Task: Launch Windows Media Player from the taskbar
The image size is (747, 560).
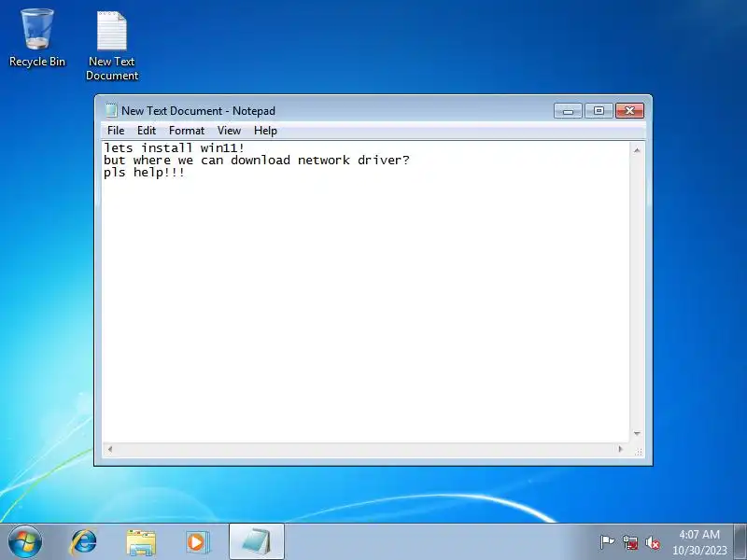Action: [x=197, y=542]
